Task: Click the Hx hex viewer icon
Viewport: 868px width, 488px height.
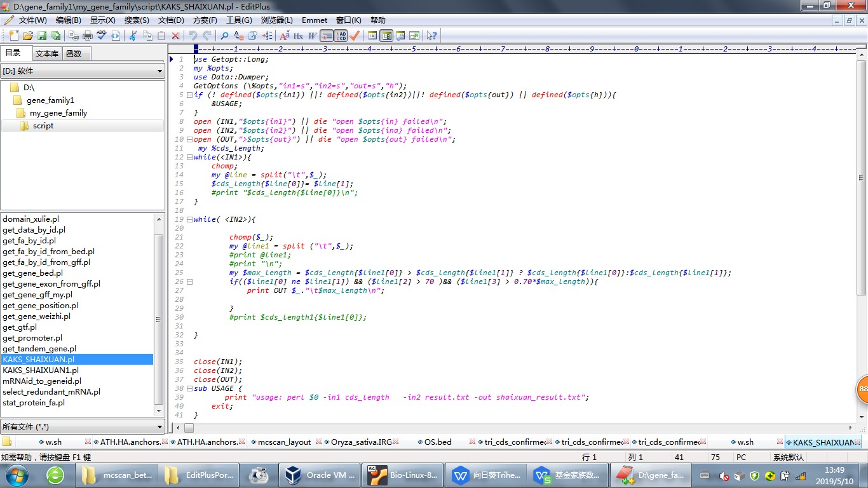Action: click(x=298, y=36)
